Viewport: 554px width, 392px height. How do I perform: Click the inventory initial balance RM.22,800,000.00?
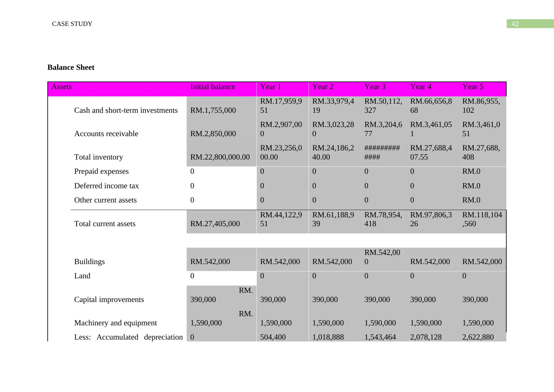(x=220, y=157)
